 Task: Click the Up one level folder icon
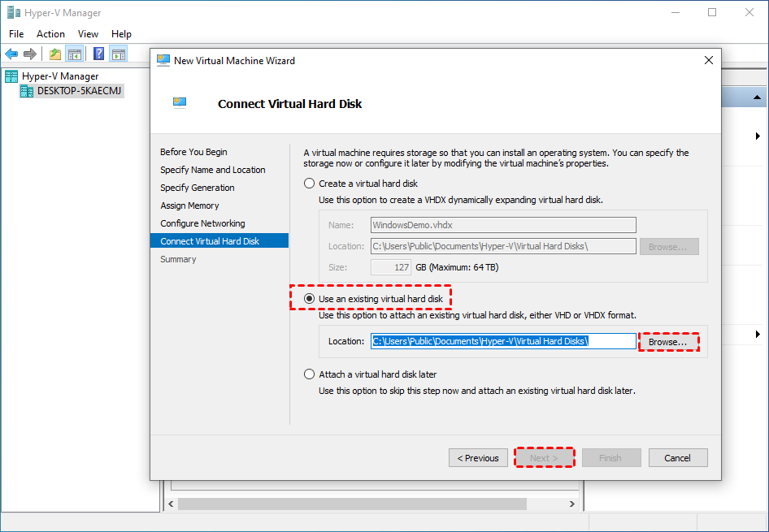[55, 54]
